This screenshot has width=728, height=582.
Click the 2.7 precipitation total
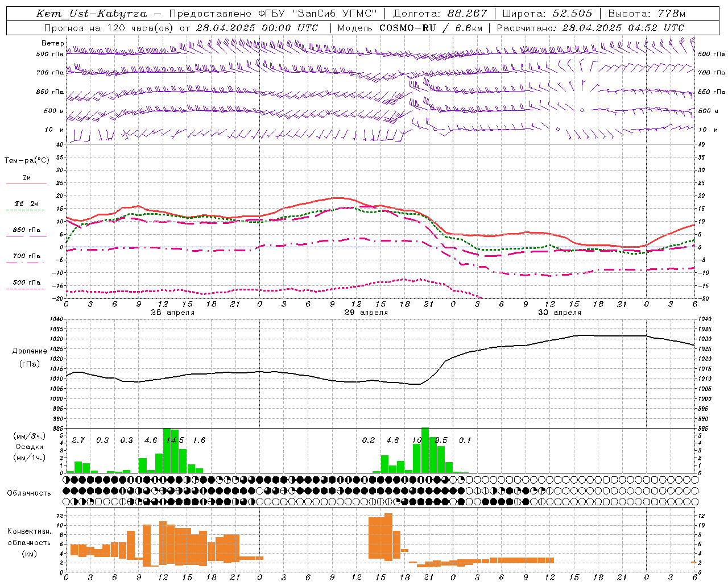click(x=78, y=440)
